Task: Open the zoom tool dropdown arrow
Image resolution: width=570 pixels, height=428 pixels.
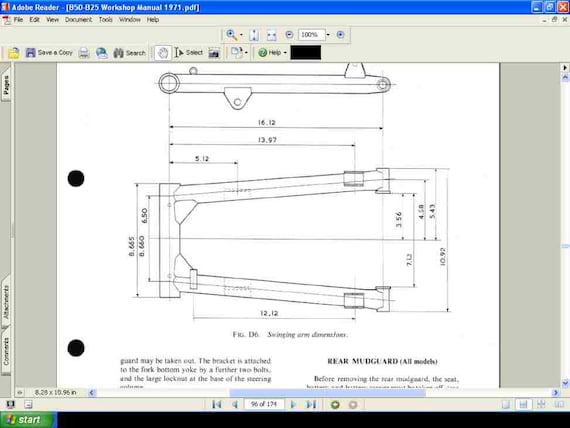Action: click(x=241, y=35)
